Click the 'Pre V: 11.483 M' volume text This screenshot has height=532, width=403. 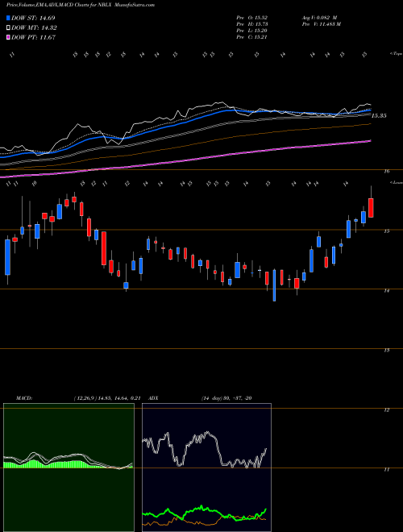point(321,24)
